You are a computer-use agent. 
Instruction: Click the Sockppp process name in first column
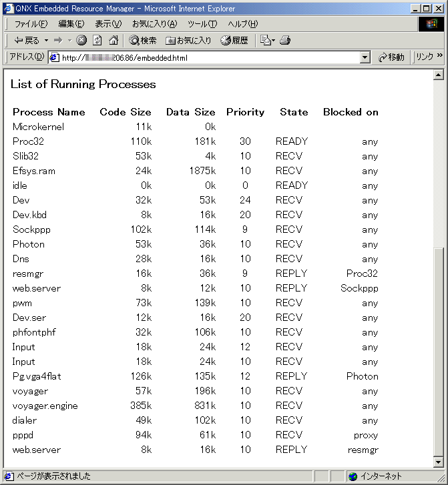(31, 229)
